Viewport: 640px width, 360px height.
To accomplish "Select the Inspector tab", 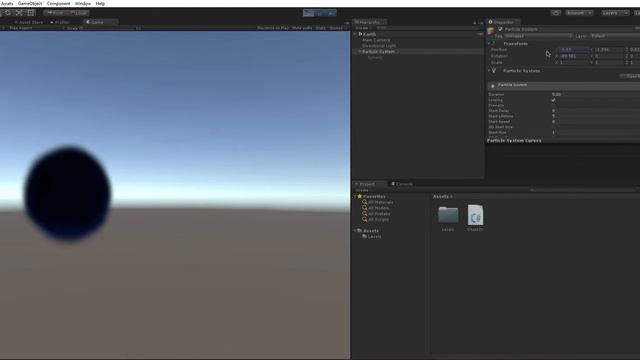I will point(504,22).
